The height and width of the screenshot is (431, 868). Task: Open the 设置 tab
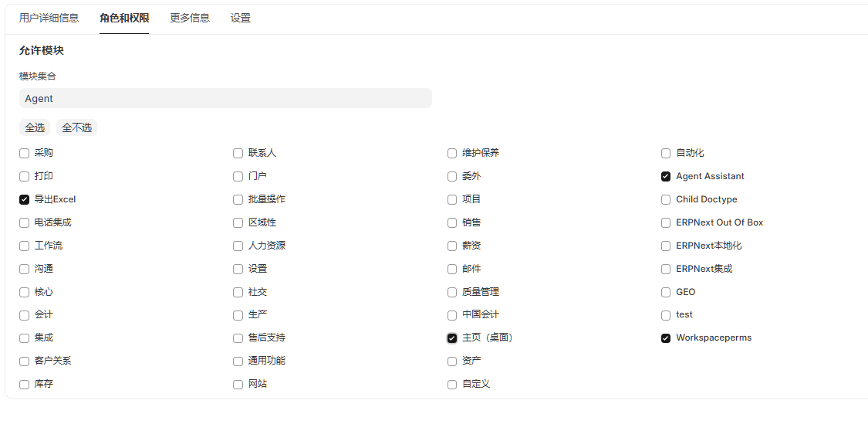click(x=241, y=18)
